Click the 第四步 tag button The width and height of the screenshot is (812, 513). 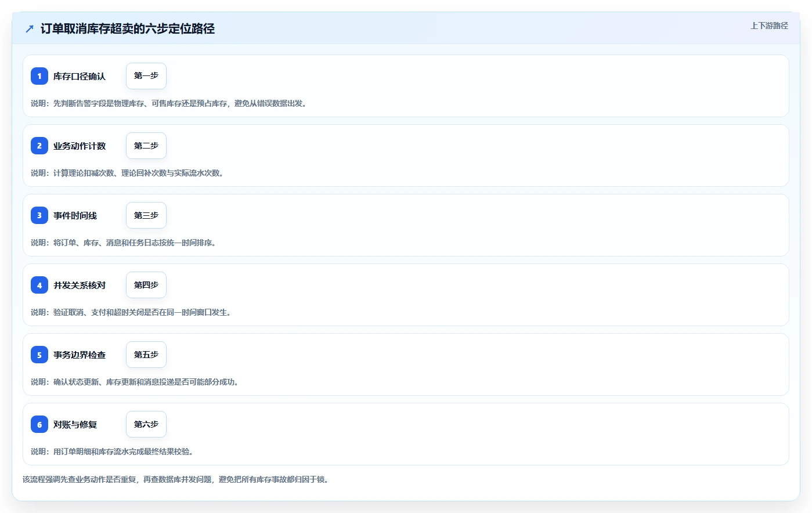click(146, 285)
